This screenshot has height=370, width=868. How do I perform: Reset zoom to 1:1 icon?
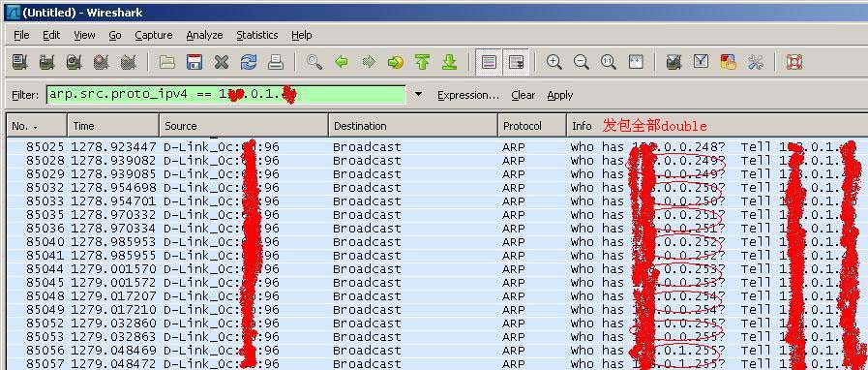[x=609, y=62]
